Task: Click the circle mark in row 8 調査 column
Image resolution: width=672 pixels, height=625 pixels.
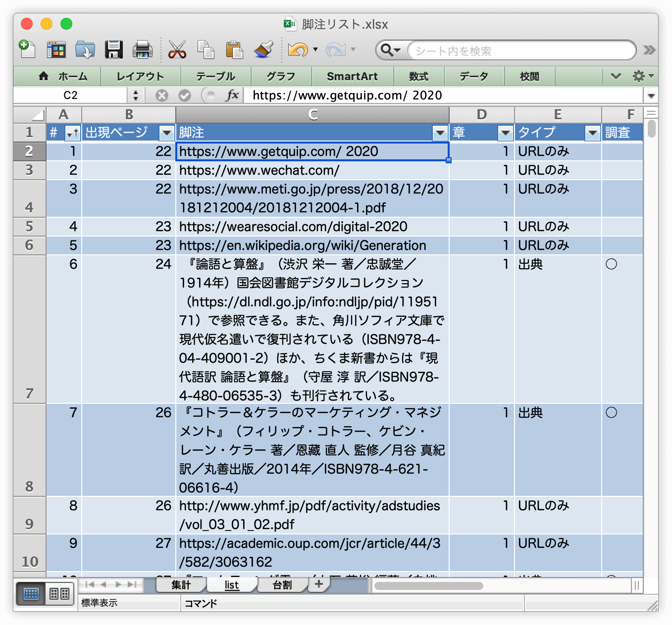Action: coord(612,413)
